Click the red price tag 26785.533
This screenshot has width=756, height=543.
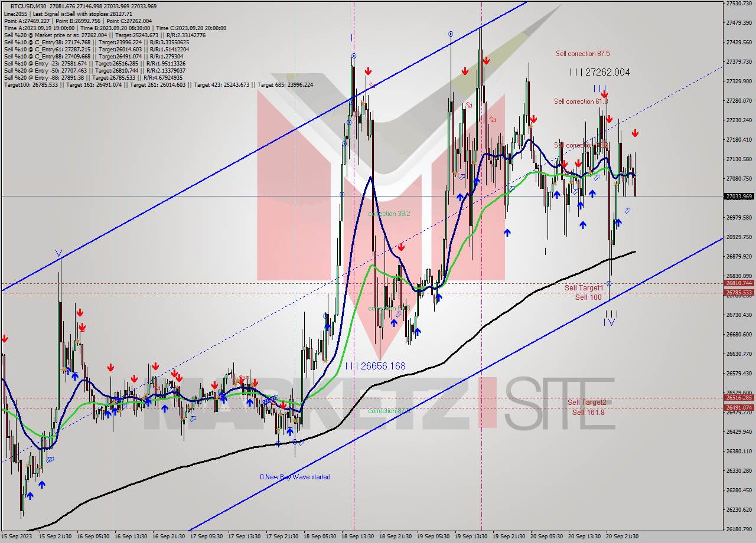click(x=739, y=292)
